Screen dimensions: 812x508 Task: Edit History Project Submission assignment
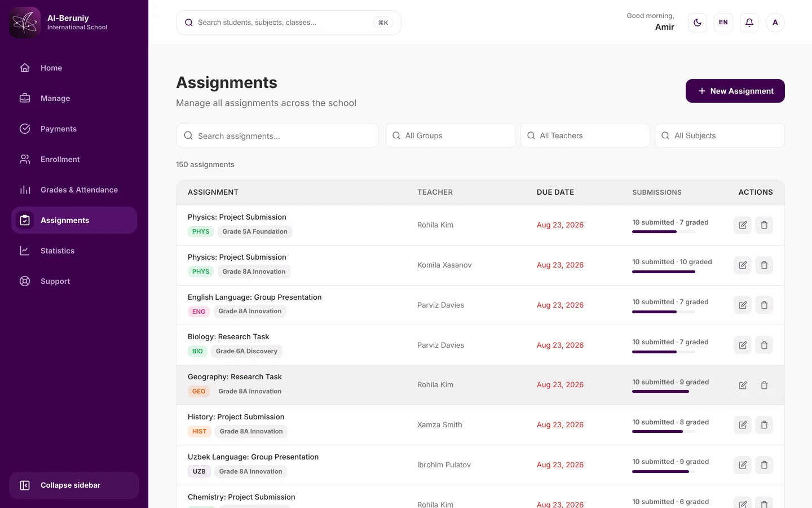tap(743, 425)
